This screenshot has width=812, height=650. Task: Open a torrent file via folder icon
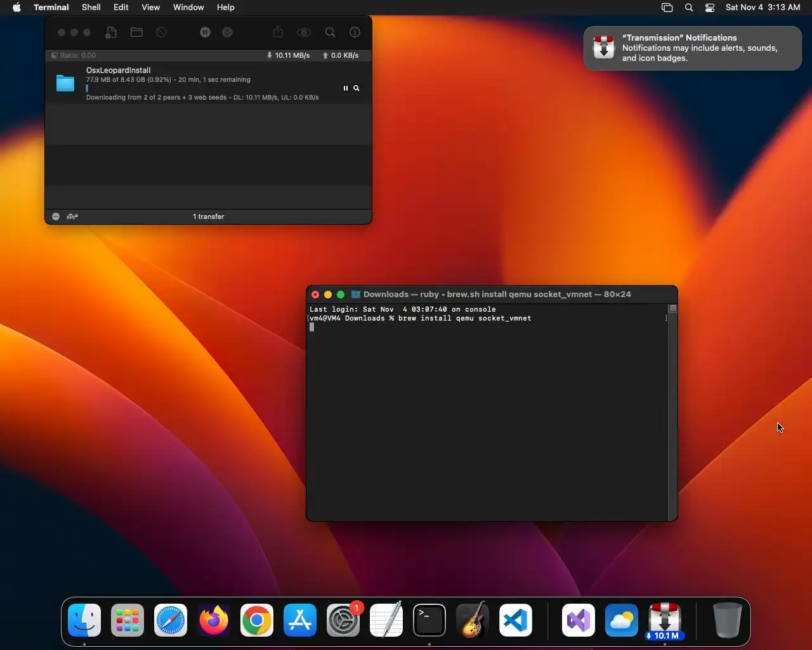(x=136, y=32)
